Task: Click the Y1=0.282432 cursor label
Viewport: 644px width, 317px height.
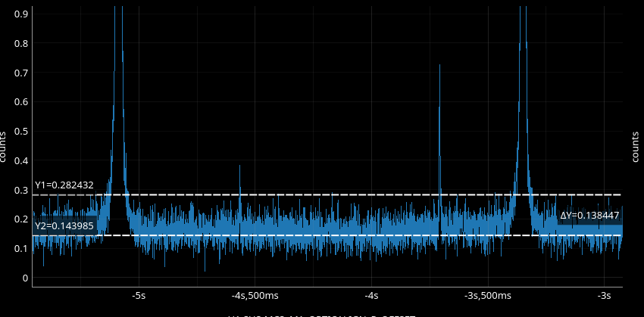Action: (64, 186)
